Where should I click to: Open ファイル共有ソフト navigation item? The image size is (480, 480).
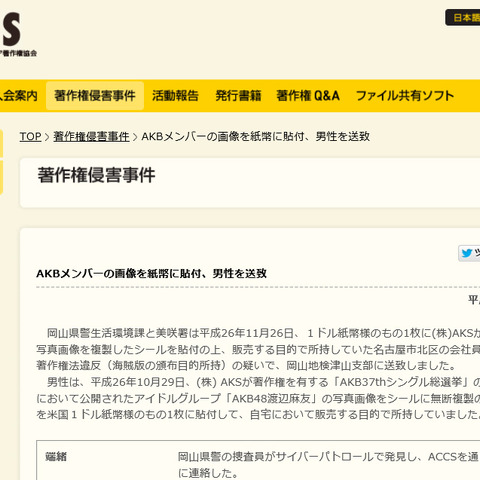point(405,96)
